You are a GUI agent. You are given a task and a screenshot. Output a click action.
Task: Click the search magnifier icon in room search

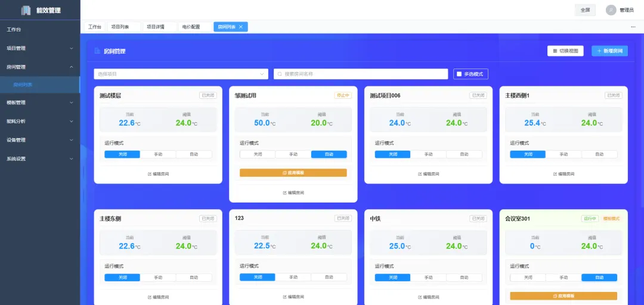tap(280, 74)
